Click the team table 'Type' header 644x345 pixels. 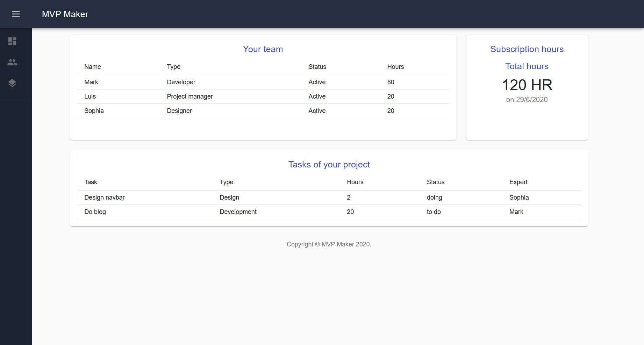pyautogui.click(x=174, y=67)
